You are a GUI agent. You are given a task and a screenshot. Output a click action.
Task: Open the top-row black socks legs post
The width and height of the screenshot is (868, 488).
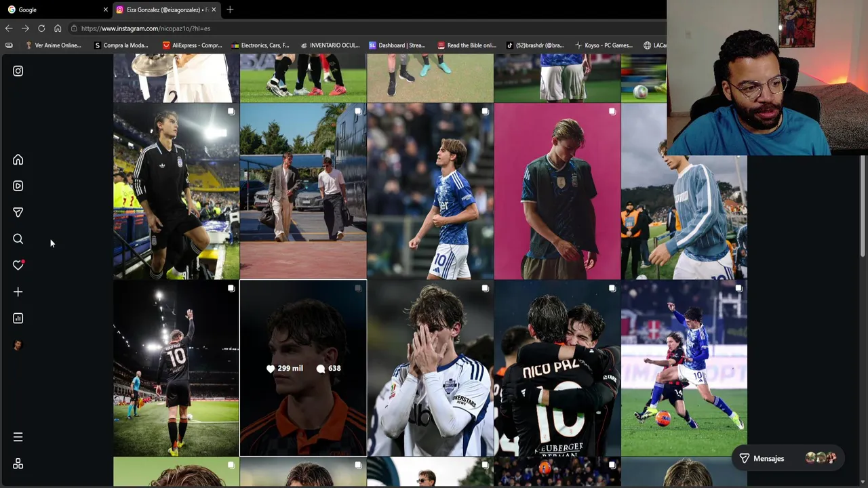(303, 78)
